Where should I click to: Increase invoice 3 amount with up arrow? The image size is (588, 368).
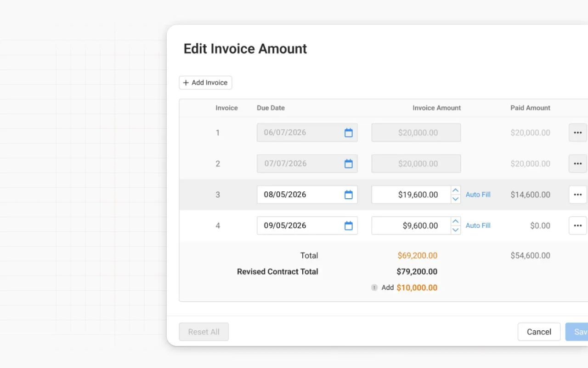pyautogui.click(x=456, y=190)
